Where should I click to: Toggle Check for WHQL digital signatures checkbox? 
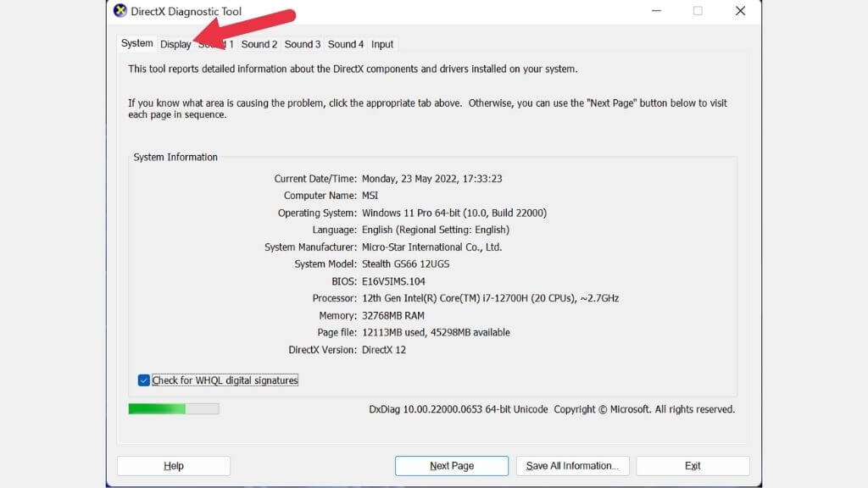pyautogui.click(x=144, y=380)
